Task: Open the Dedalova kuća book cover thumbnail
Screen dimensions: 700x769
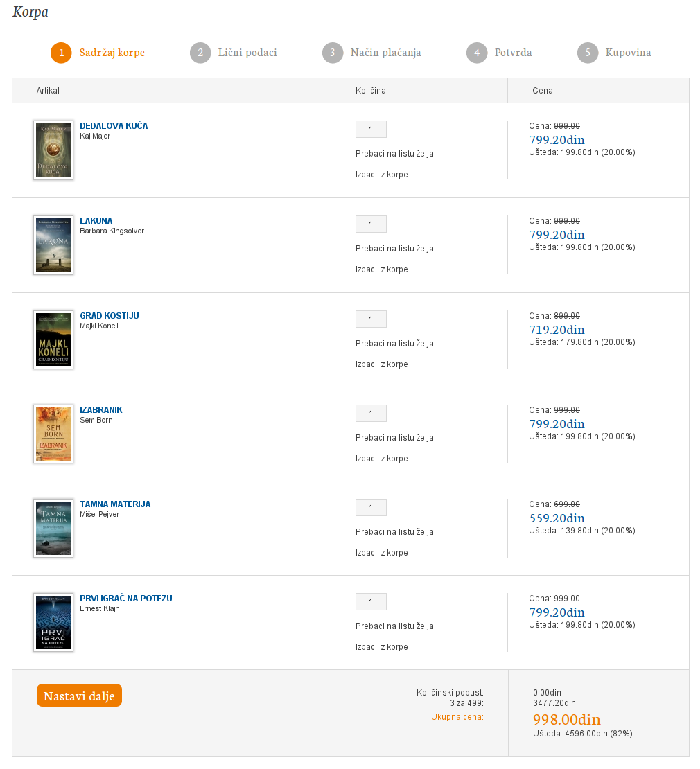Action: coord(53,150)
